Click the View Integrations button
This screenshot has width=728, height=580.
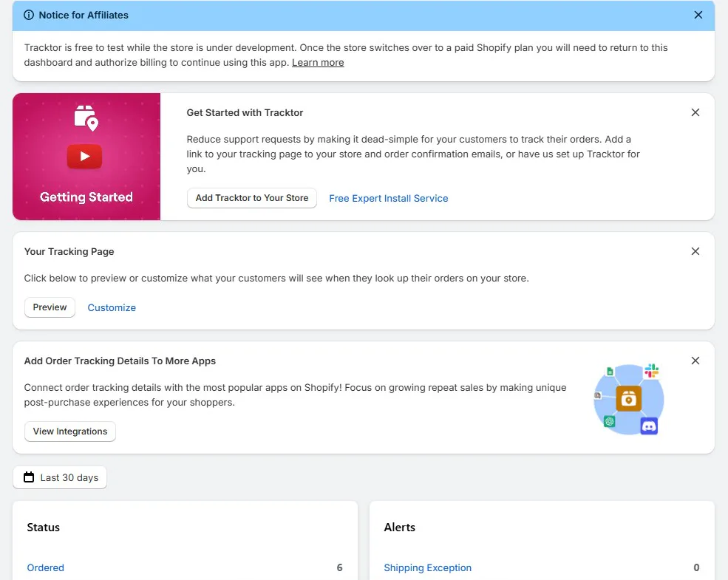pyautogui.click(x=70, y=431)
